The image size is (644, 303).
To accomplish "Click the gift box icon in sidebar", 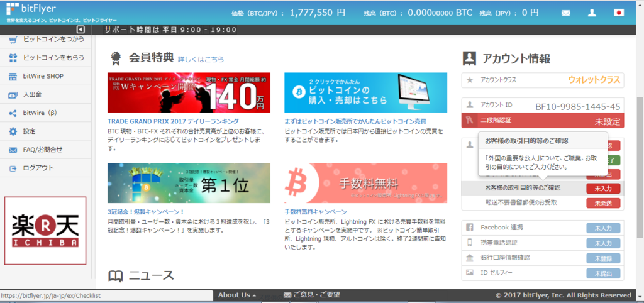I will tap(13, 58).
